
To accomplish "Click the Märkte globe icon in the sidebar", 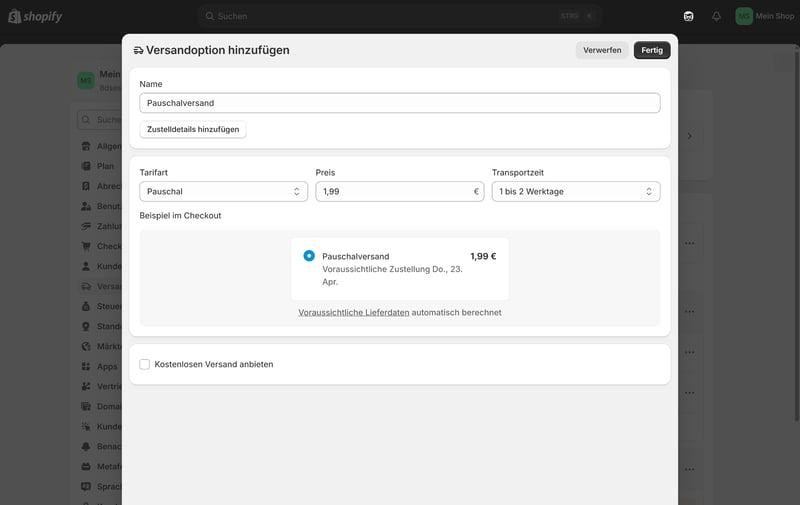I will point(87,347).
